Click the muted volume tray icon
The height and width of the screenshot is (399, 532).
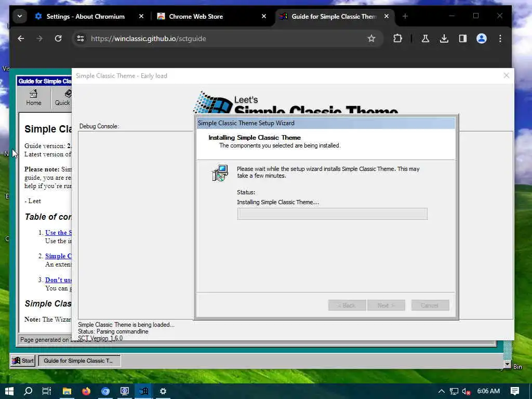point(466,391)
